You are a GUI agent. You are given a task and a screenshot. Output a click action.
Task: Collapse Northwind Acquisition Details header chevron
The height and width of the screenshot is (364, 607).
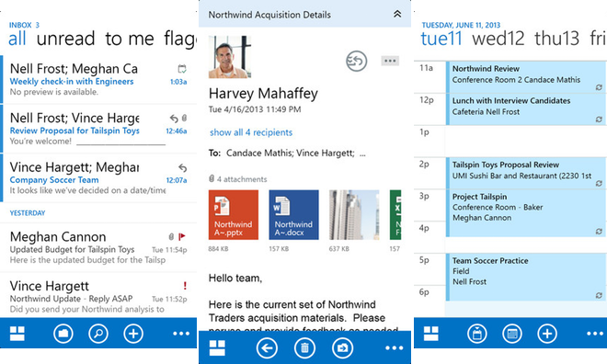tap(397, 15)
